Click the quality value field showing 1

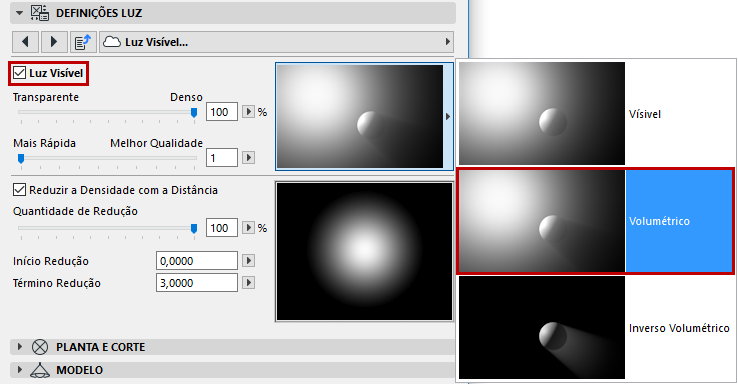[x=222, y=158]
